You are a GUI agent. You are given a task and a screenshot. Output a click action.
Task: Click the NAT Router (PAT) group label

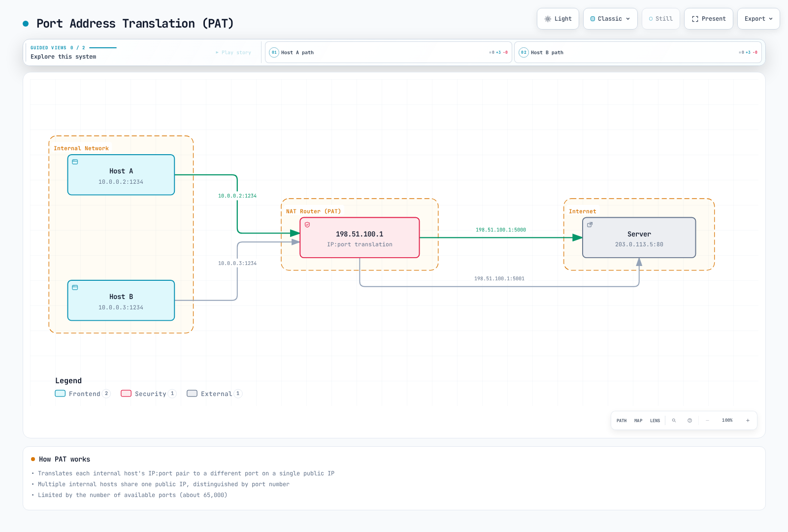(x=313, y=211)
